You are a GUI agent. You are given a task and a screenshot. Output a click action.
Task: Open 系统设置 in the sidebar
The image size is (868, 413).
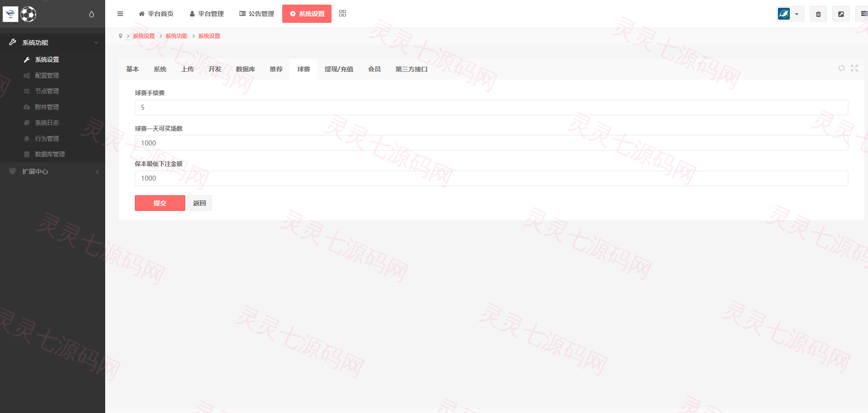point(47,59)
